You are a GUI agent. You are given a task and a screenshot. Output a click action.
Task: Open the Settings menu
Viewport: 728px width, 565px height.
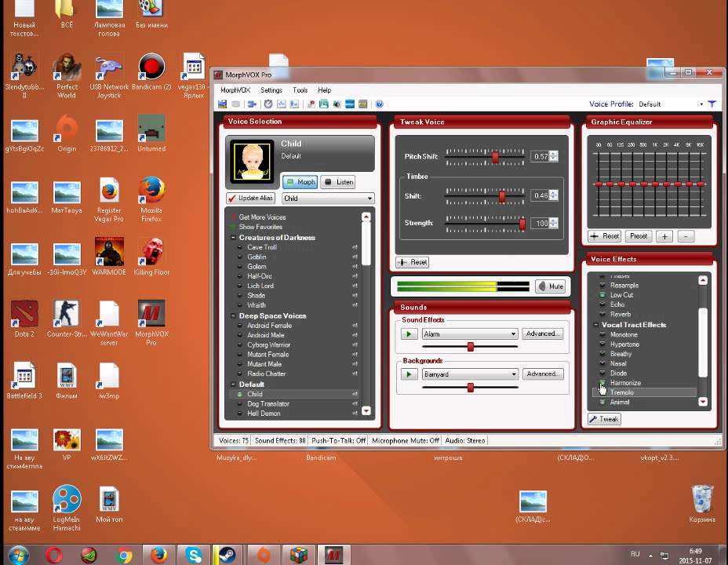[271, 90]
